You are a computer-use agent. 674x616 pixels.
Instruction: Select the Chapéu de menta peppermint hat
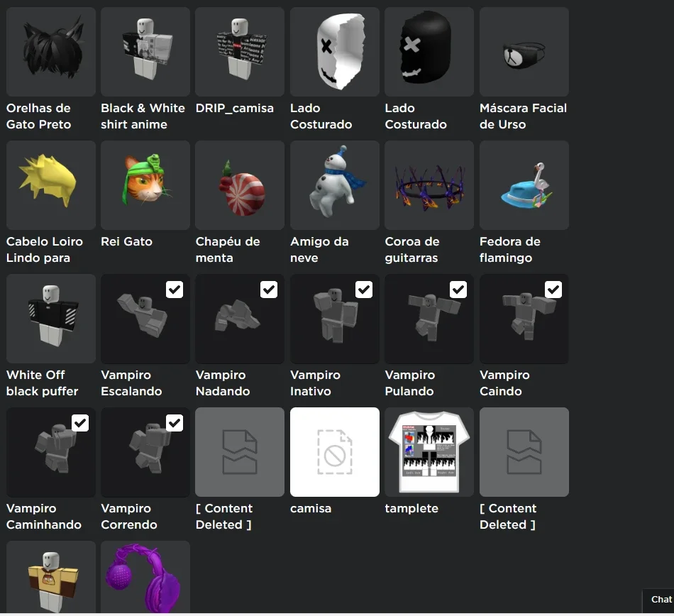240,185
